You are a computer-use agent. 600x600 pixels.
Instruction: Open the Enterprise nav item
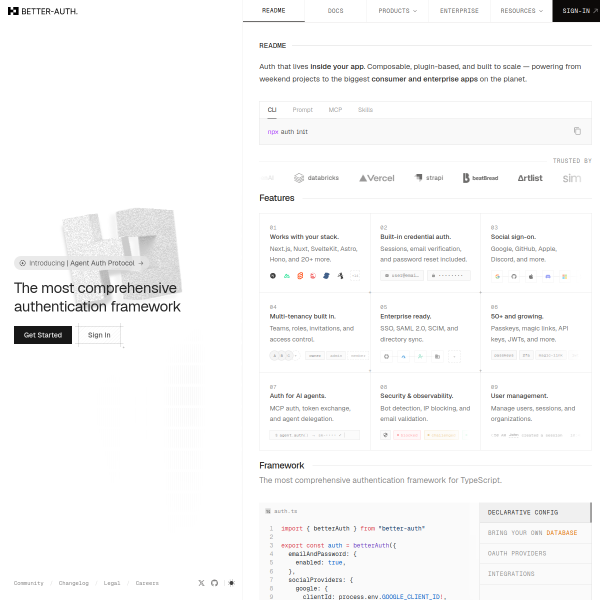point(459,11)
